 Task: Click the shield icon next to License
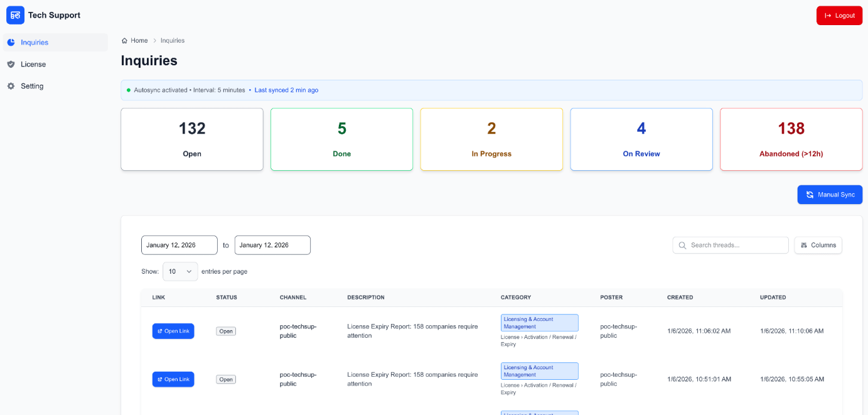point(11,64)
